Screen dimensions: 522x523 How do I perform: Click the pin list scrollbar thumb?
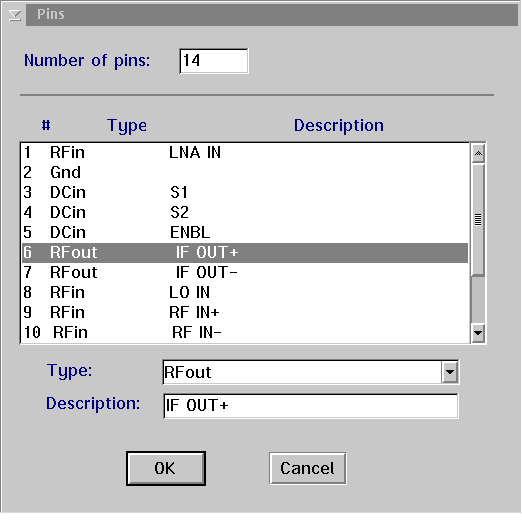click(x=478, y=220)
